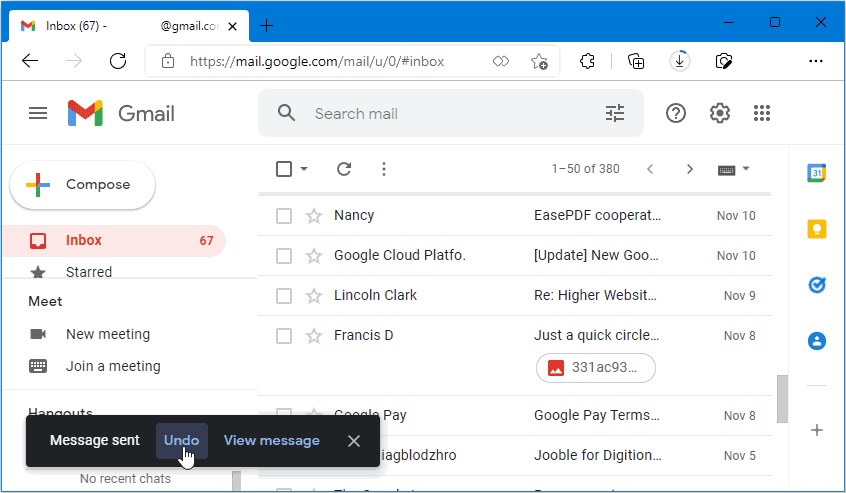Click the browser back arrow
Screen dimensions: 846x493
point(30,61)
